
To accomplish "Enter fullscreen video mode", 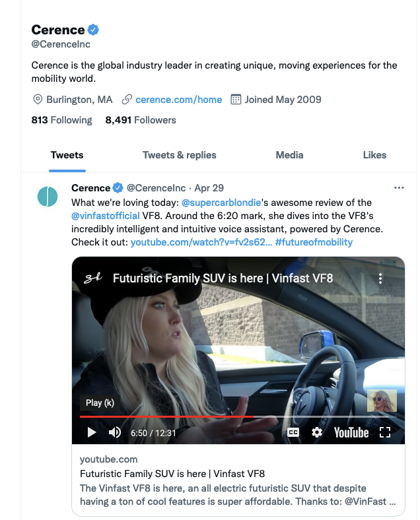I will pyautogui.click(x=386, y=432).
